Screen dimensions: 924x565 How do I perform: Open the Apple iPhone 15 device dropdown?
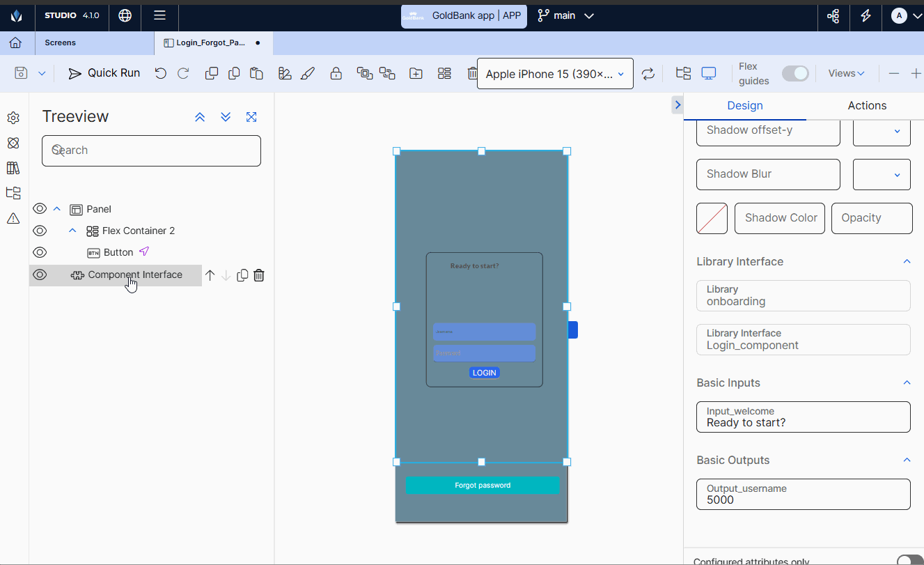[x=555, y=74]
